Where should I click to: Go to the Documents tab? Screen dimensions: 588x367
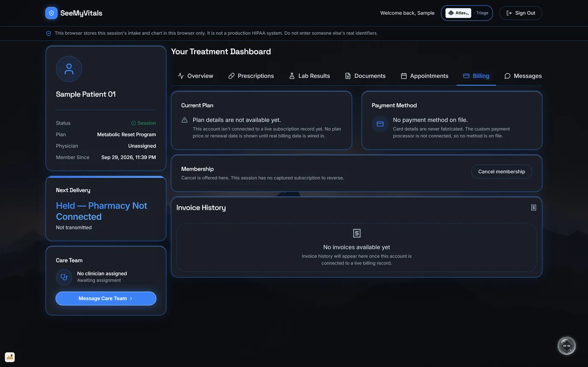365,76
